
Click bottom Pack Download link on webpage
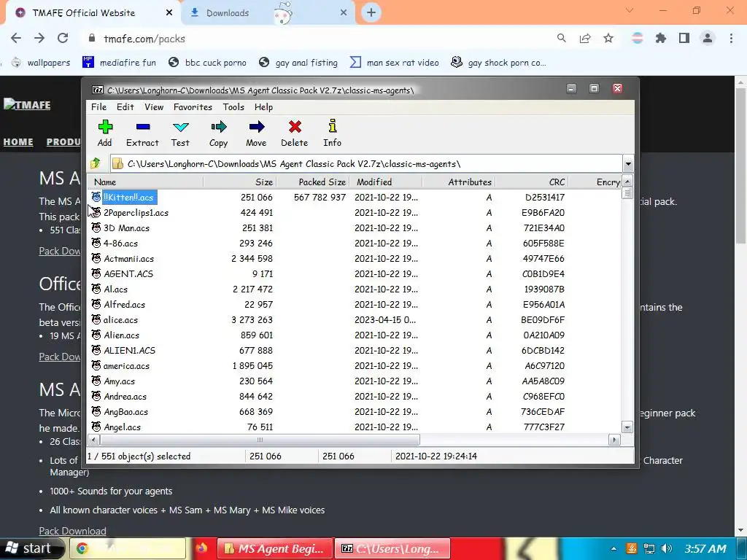(x=72, y=531)
